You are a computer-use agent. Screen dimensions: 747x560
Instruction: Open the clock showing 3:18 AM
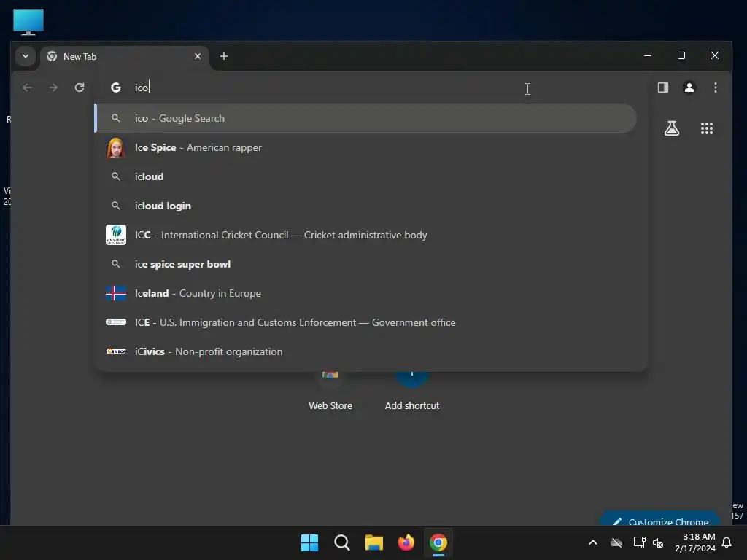point(694,542)
